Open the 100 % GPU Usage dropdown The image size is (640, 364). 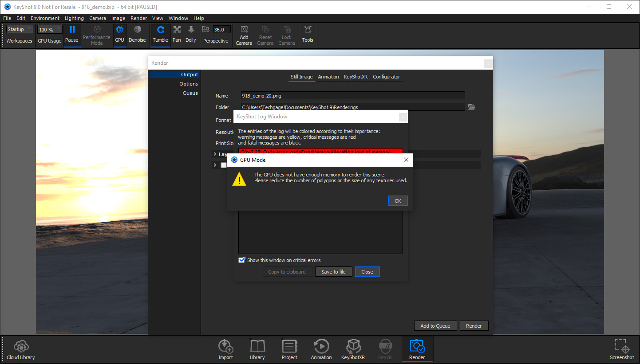click(50, 30)
